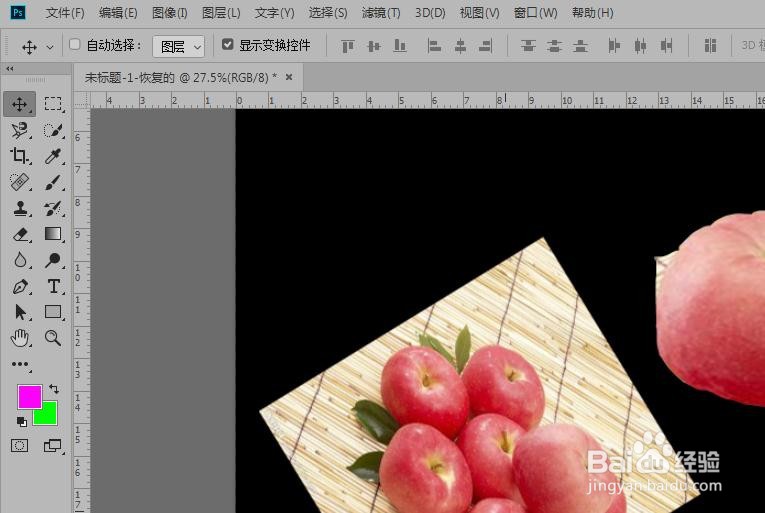
Task: Select the Hand tool
Action: [x=20, y=338]
